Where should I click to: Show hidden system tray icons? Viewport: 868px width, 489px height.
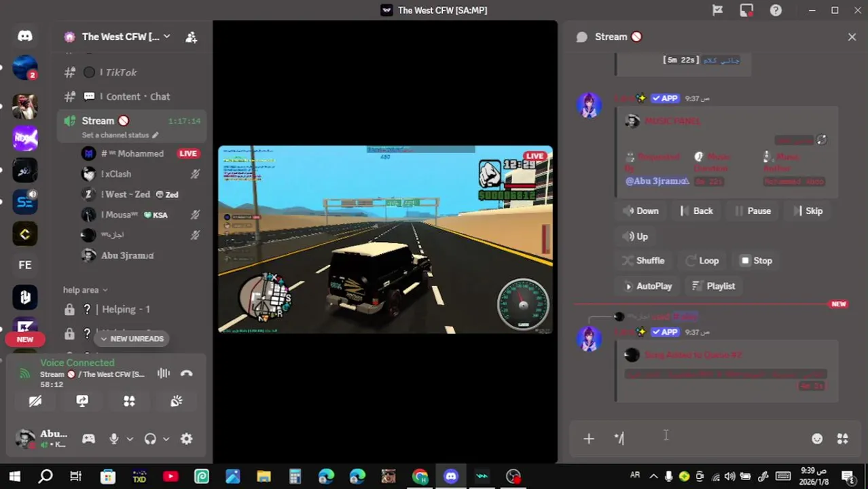tap(653, 476)
